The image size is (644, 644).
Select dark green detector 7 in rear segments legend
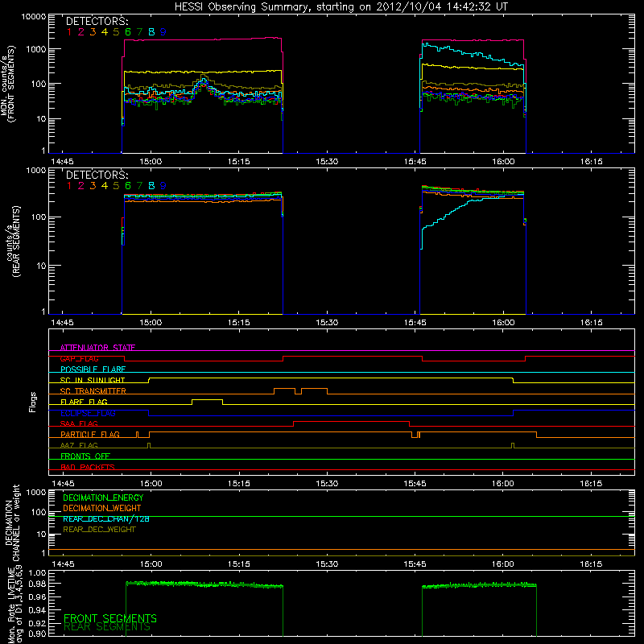(139, 186)
